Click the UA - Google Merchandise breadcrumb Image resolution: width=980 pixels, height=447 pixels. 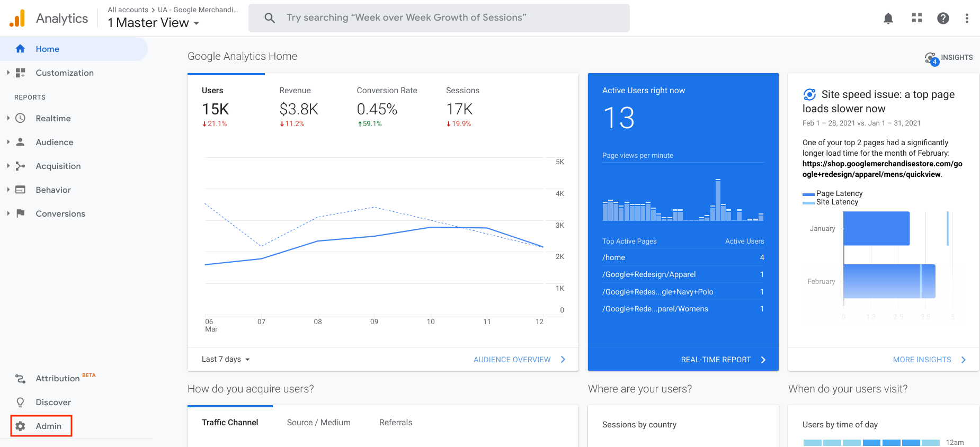[x=198, y=10]
